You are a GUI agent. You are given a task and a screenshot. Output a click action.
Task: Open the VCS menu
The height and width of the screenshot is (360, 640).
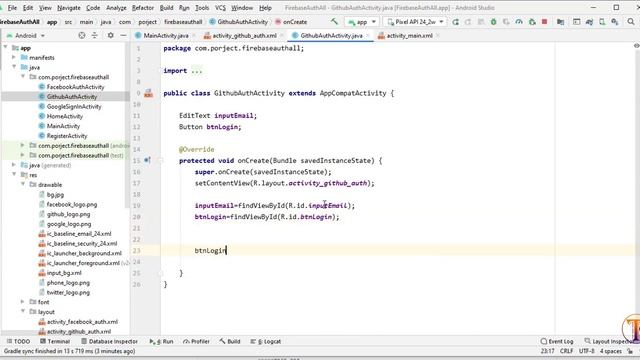[220, 8]
